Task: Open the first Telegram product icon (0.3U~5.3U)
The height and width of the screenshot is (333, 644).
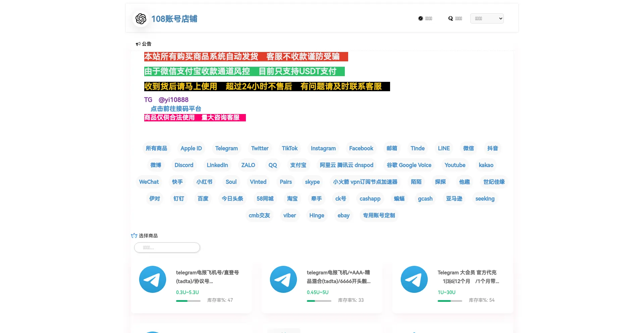Action: (153, 279)
